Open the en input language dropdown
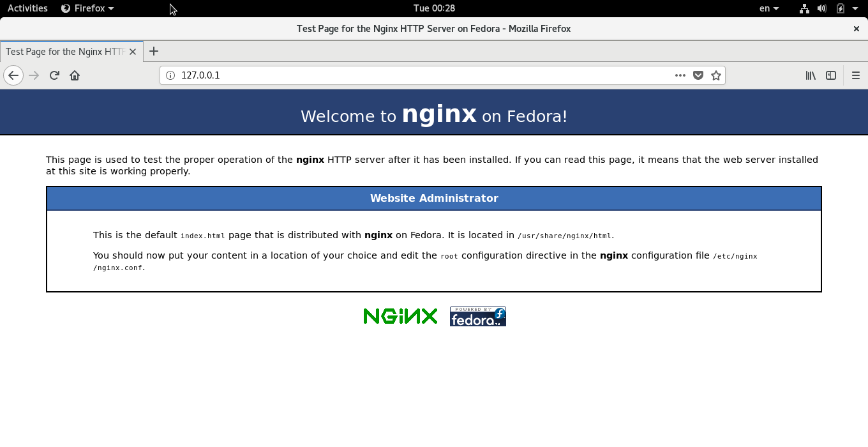868x447 pixels. click(769, 8)
